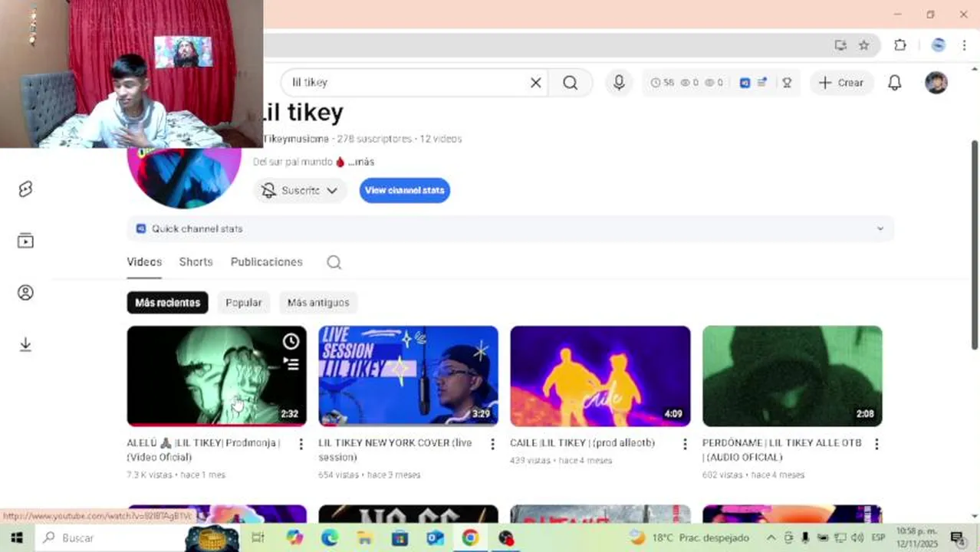
Task: Search within channel using the magnifier
Action: click(334, 262)
